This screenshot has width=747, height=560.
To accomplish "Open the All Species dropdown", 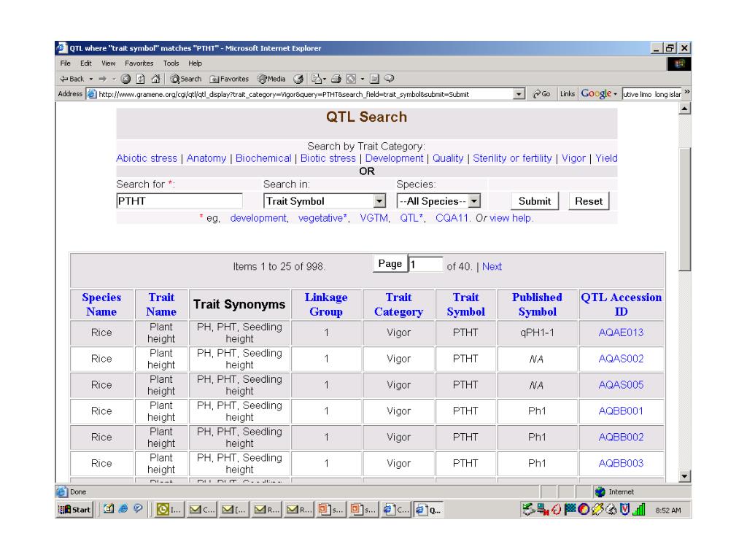I will click(x=473, y=201).
